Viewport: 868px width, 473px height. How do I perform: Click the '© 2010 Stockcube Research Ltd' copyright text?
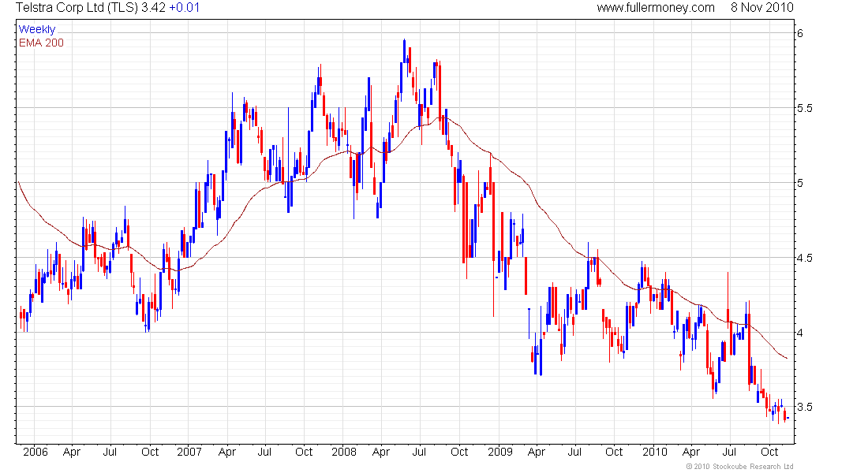pos(739,467)
